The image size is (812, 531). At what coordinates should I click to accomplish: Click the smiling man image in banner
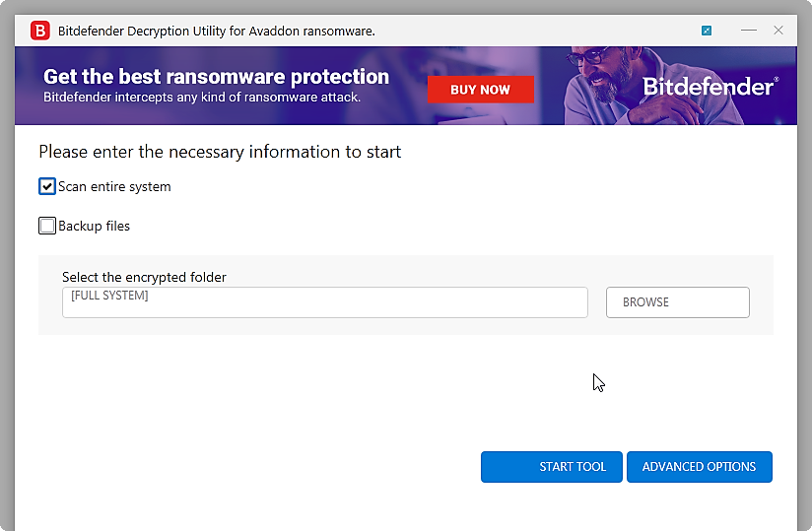click(611, 86)
